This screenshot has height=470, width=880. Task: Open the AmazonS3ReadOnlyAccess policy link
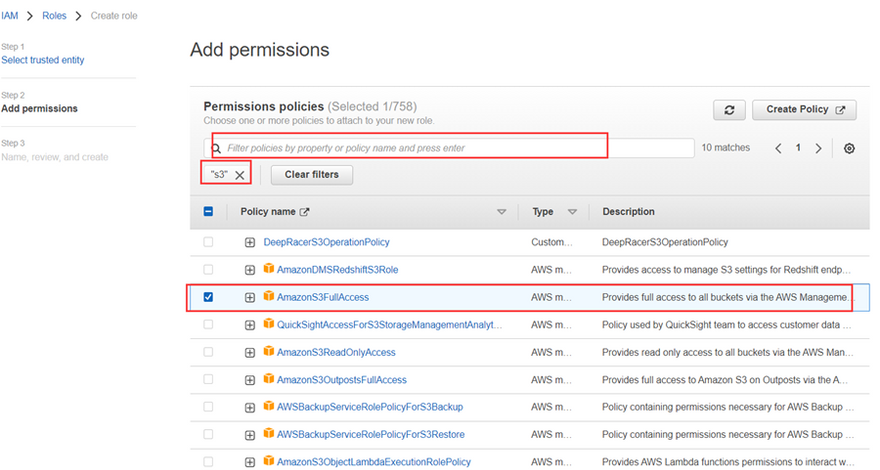click(x=336, y=352)
